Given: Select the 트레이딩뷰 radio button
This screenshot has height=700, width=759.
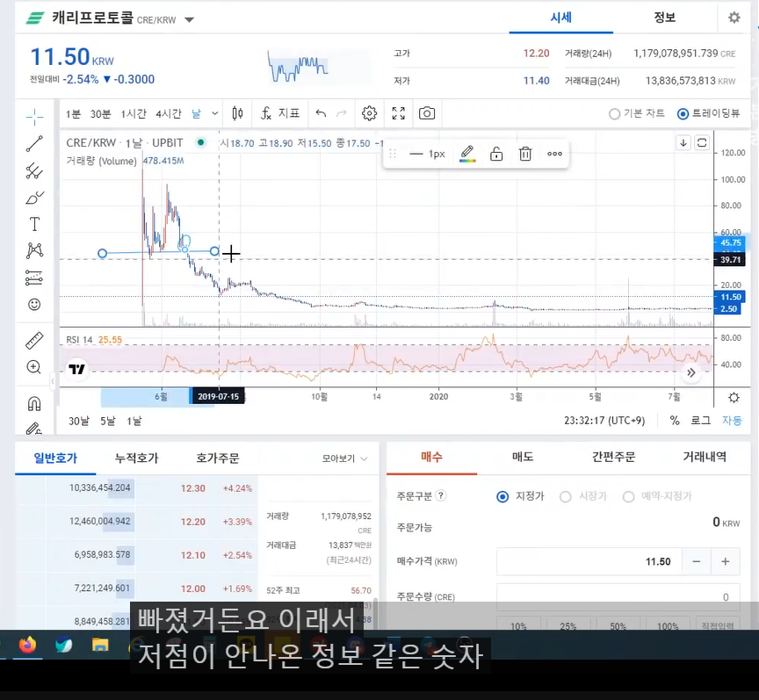Looking at the screenshot, I should pyautogui.click(x=683, y=114).
